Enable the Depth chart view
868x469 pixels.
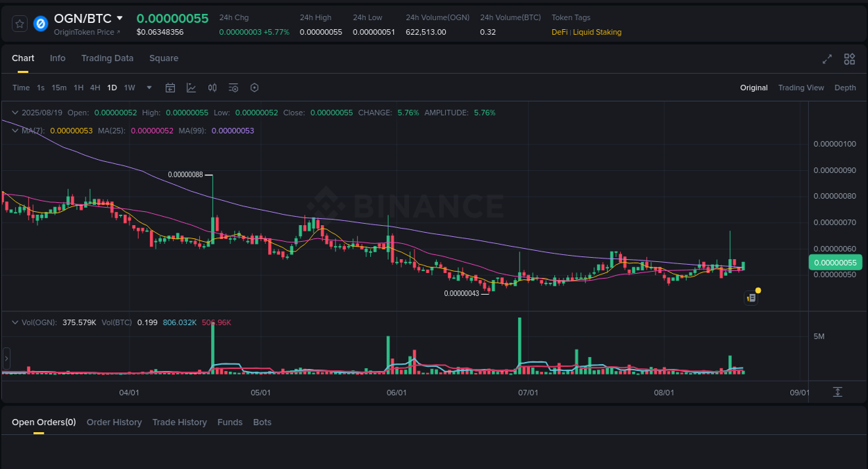tap(845, 88)
